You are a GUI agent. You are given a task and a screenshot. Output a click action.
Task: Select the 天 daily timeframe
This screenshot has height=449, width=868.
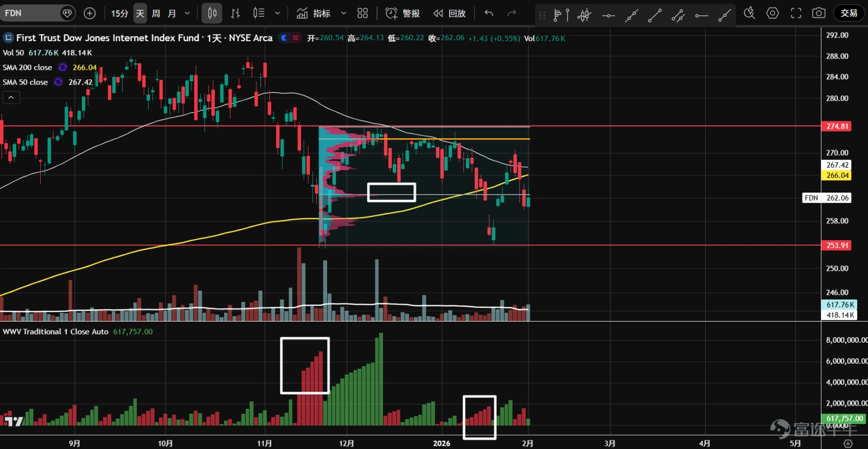tap(140, 13)
